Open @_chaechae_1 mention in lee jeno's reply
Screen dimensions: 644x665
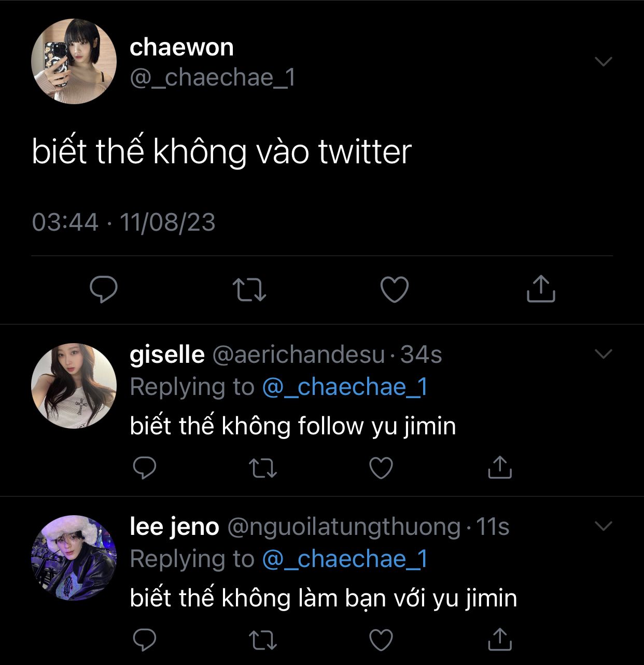coord(345,559)
